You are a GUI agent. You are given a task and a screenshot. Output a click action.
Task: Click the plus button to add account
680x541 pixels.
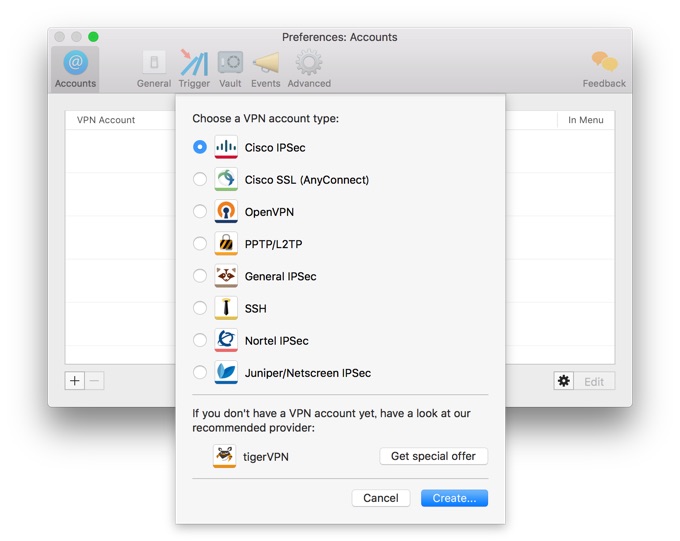point(75,381)
